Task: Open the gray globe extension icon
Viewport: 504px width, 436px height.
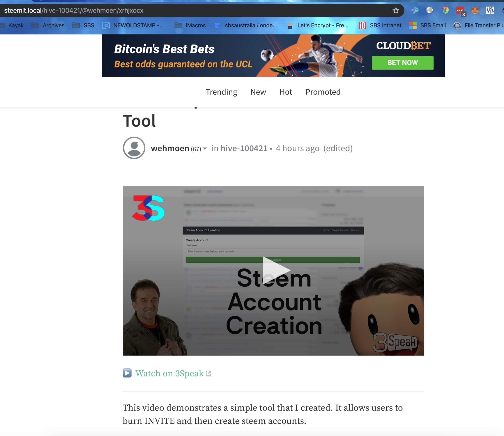Action: click(x=430, y=10)
